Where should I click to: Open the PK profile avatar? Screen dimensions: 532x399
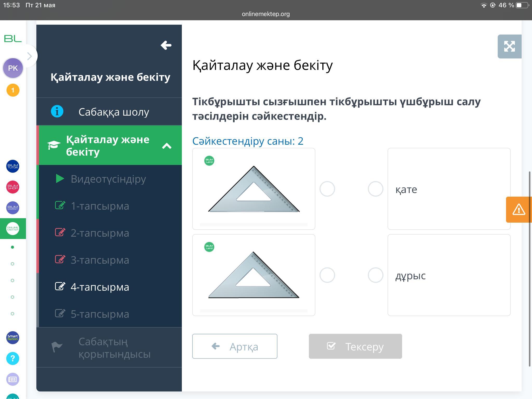click(x=13, y=68)
